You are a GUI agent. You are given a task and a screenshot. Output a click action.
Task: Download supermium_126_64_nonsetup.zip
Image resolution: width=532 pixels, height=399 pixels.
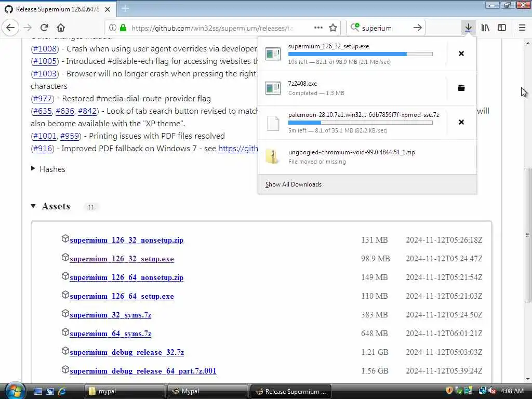click(x=126, y=277)
